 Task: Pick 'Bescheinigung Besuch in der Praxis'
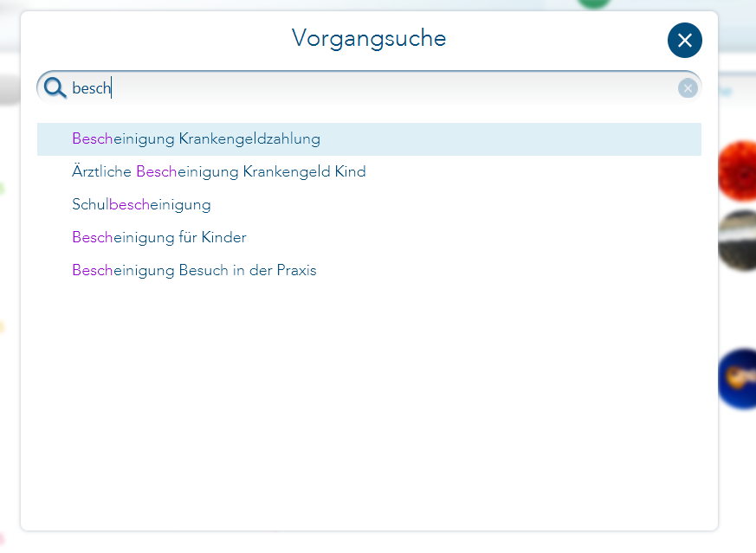click(369, 270)
